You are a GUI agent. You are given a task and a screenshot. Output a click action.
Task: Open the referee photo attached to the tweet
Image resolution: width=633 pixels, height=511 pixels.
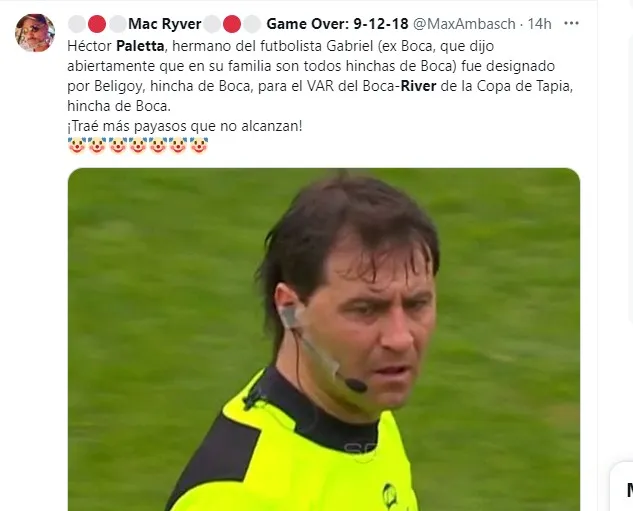(324, 339)
